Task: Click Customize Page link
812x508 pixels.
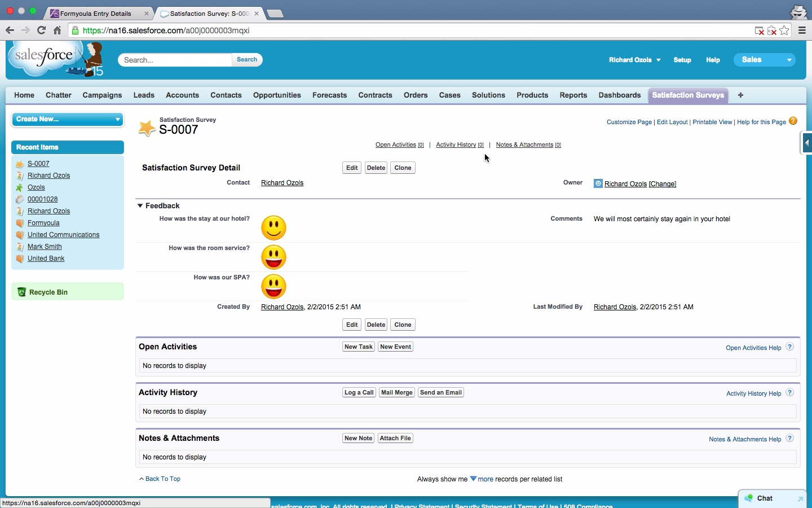Action: (629, 122)
